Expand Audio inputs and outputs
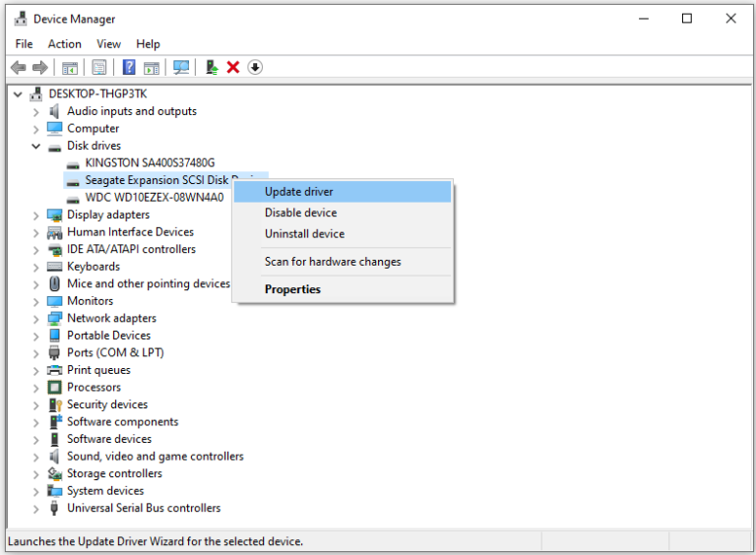The image size is (756, 555). 36,112
